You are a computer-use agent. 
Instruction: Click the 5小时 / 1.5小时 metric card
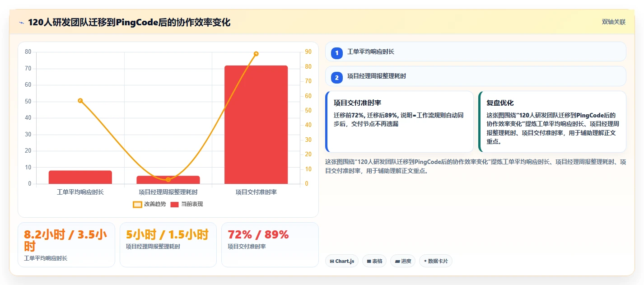click(168, 245)
